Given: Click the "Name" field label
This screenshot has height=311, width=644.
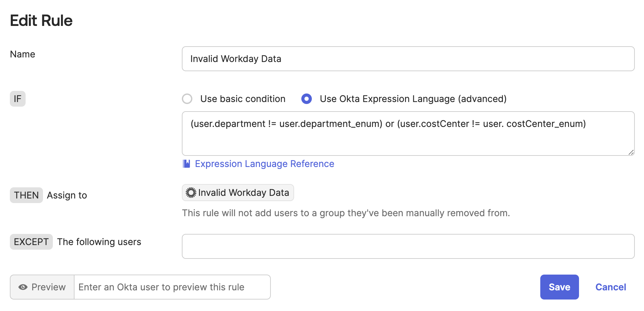Looking at the screenshot, I should click(x=22, y=54).
